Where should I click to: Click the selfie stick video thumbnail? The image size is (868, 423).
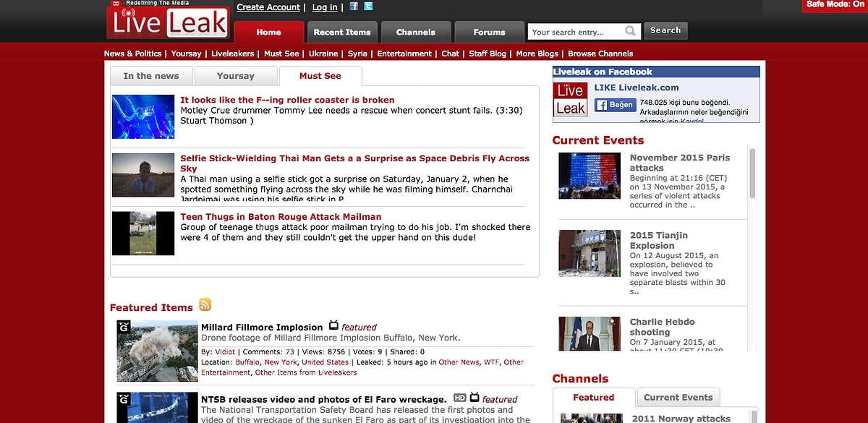click(x=143, y=175)
